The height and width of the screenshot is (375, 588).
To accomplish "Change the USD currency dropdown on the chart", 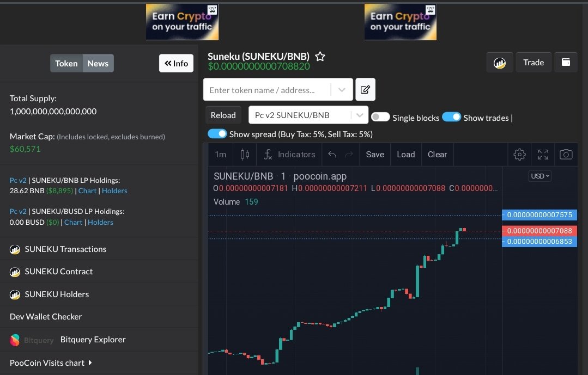I will 539,176.
